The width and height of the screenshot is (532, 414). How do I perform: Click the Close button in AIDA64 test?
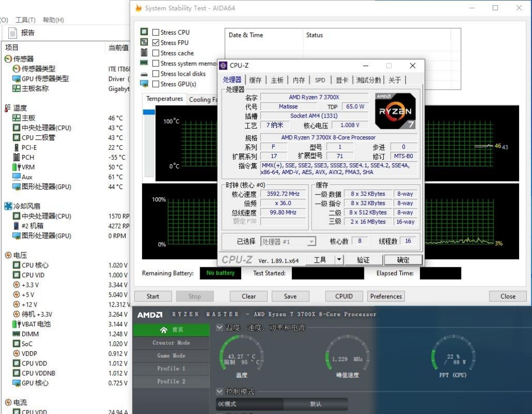pyautogui.click(x=508, y=296)
